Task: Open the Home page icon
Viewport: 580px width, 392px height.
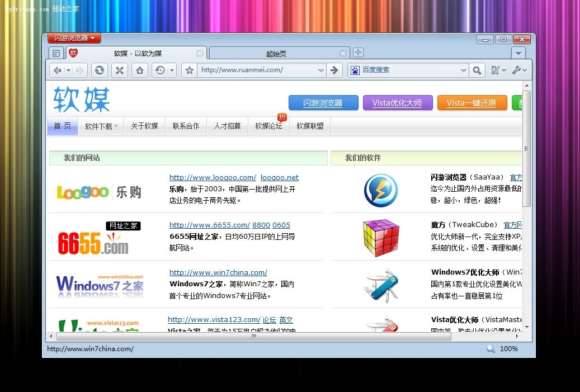Action: [x=139, y=70]
